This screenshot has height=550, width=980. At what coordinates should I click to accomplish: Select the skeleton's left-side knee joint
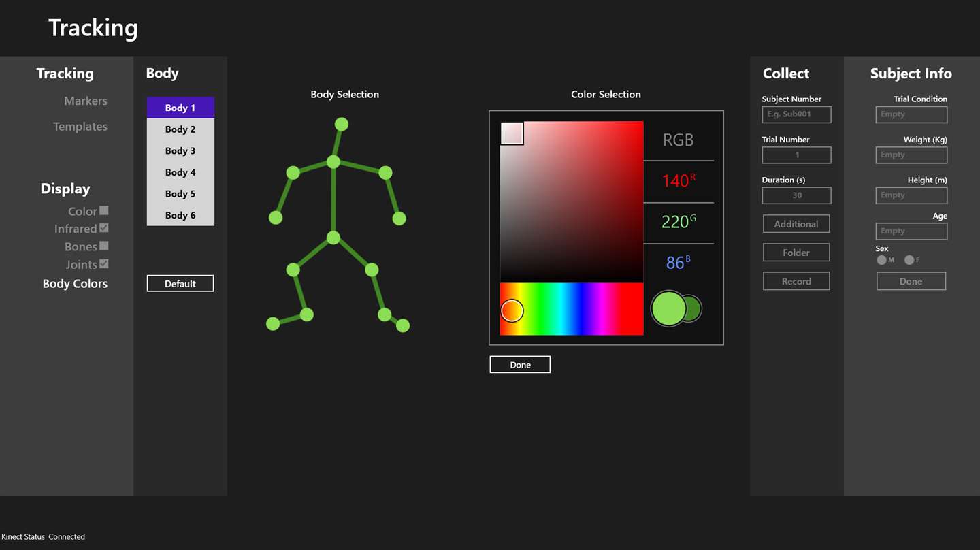293,270
